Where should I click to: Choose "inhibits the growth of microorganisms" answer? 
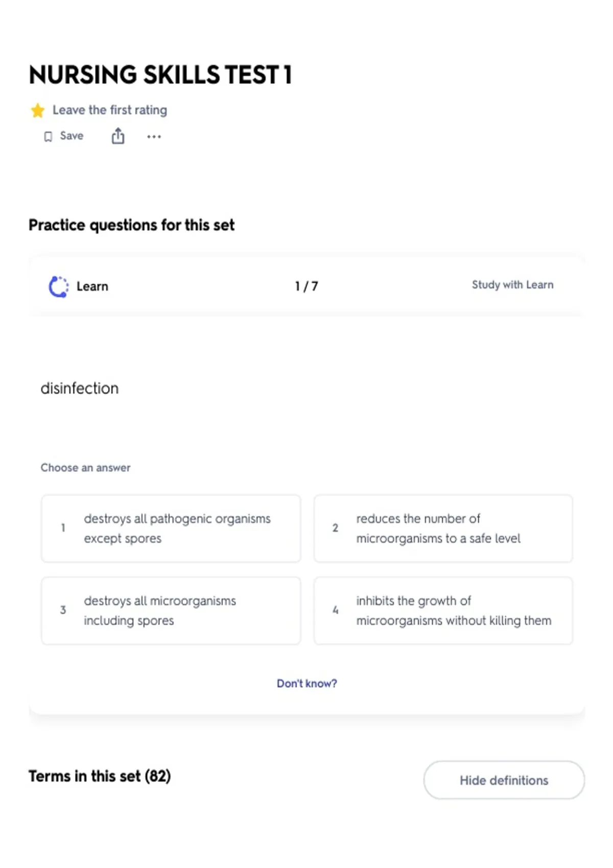pyautogui.click(x=443, y=611)
